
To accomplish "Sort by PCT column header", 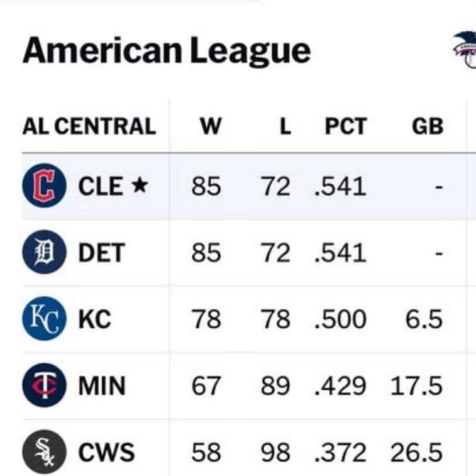I will pos(345,126).
